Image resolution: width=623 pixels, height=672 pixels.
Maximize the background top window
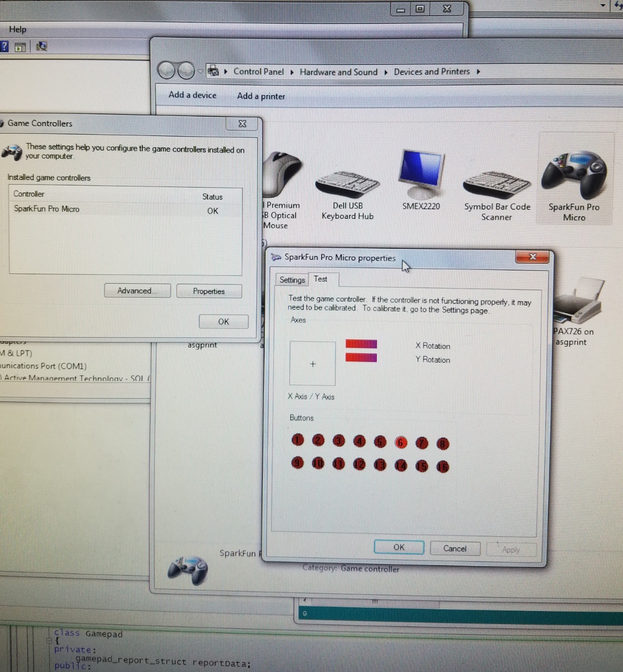[x=420, y=8]
